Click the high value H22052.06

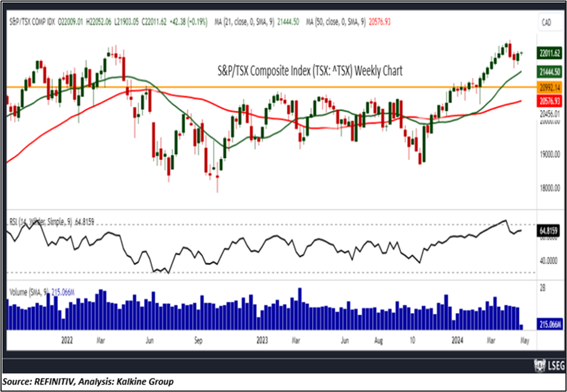pyautogui.click(x=100, y=22)
